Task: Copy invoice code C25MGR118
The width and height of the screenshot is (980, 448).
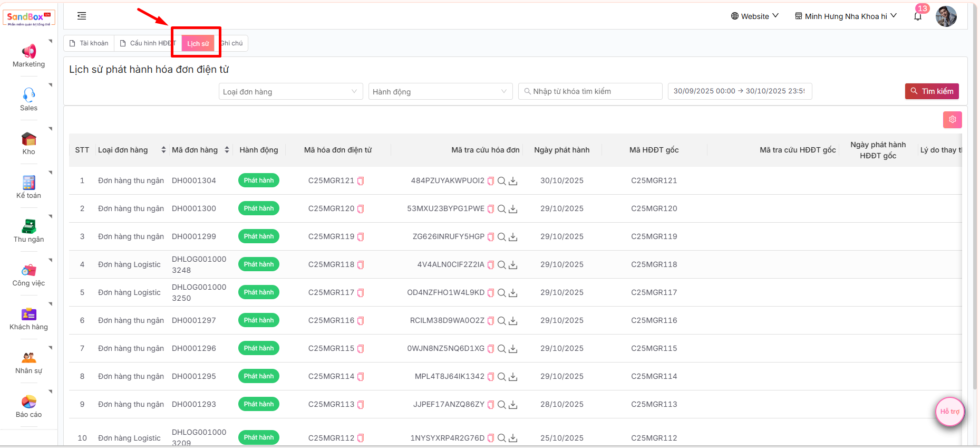Action: click(x=361, y=265)
